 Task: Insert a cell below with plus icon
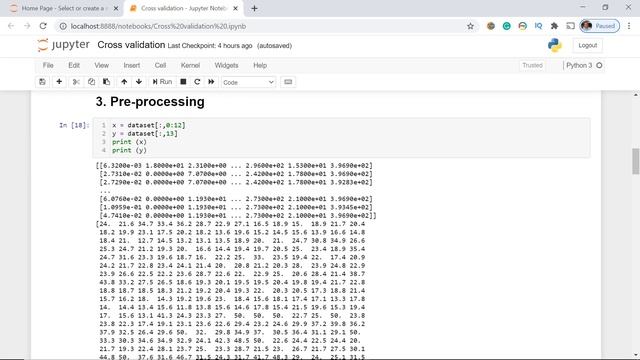(59, 82)
